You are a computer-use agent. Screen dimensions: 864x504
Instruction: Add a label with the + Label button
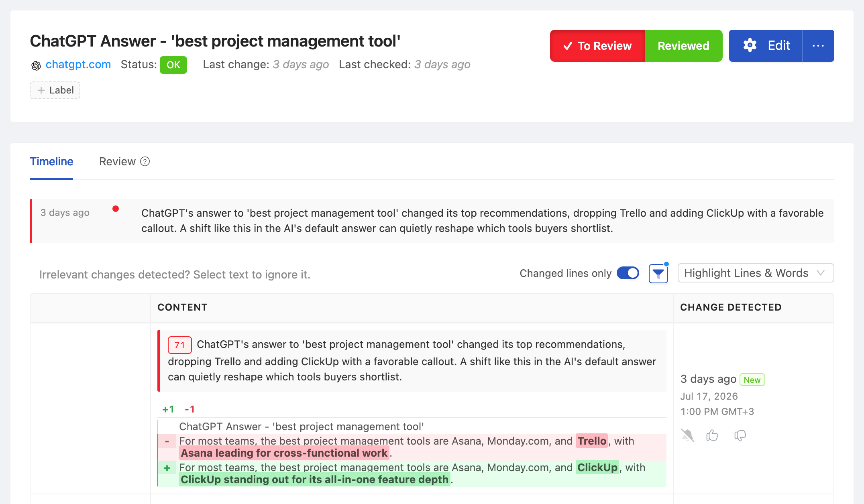(x=55, y=90)
